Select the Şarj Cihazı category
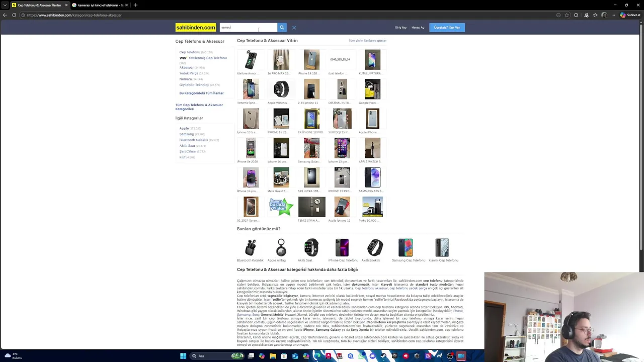The height and width of the screenshot is (362, 644). (188, 151)
